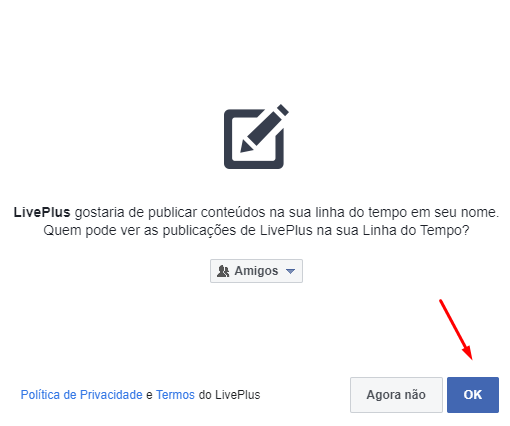Viewport: 510px width, 426px height.
Task: Expand the privacy audience dropdown labeled Amigos
Action: [256, 271]
